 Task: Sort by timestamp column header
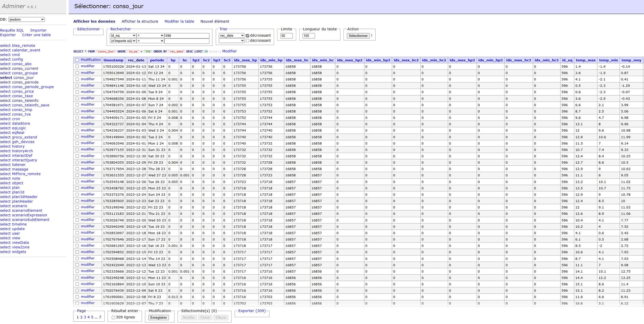click(113, 60)
